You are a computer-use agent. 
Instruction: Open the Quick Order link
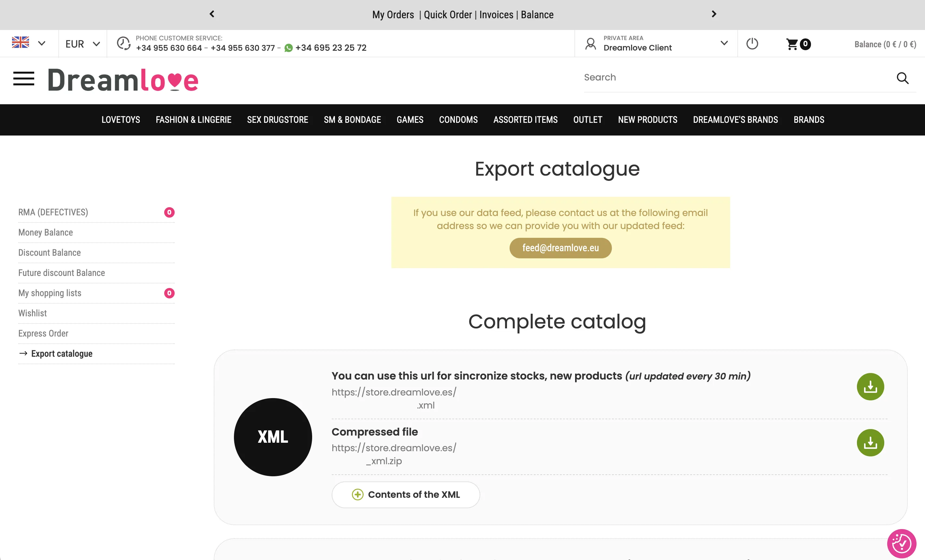pyautogui.click(x=447, y=15)
